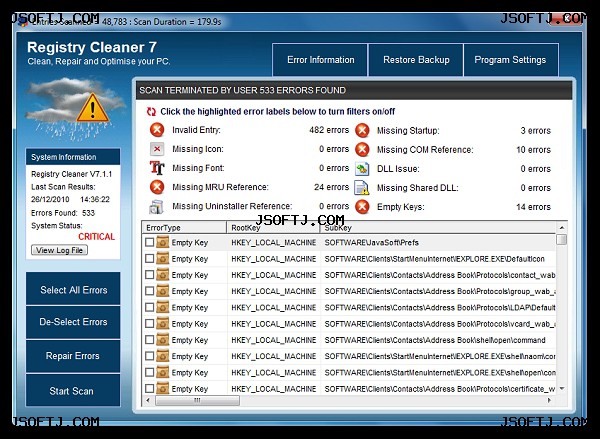The width and height of the screenshot is (600, 439).
Task: Toggle the Missing COM Reference filter icon
Action: coord(362,150)
